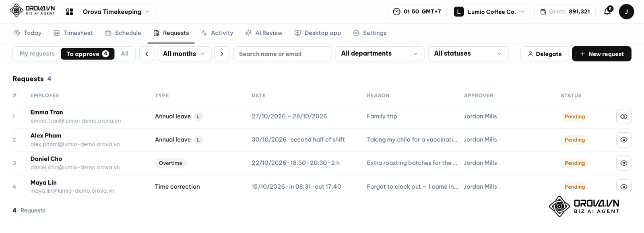Switch to the Timesheet tab

pos(73,33)
